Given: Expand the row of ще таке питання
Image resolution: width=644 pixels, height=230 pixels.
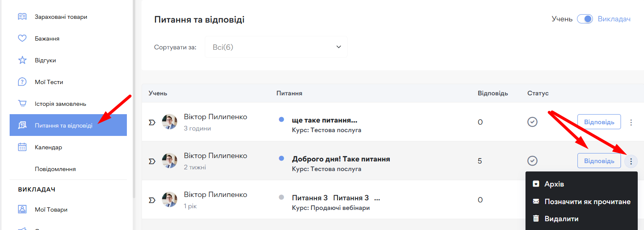Looking at the screenshot, I should click(152, 122).
